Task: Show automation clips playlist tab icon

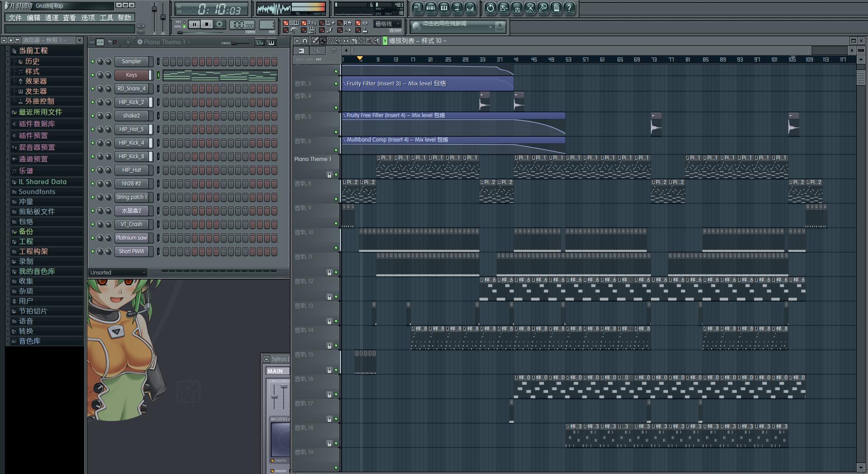Action: (318, 51)
